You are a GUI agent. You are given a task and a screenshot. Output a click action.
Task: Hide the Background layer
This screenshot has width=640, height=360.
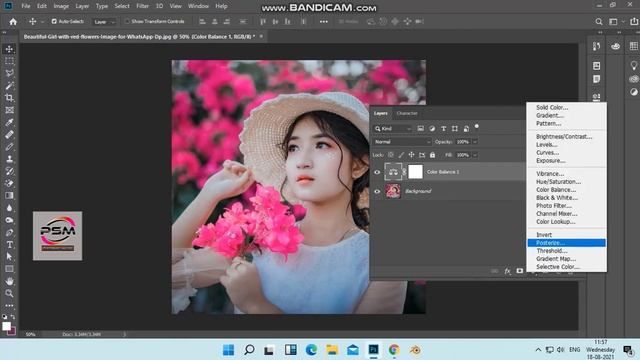[377, 191]
